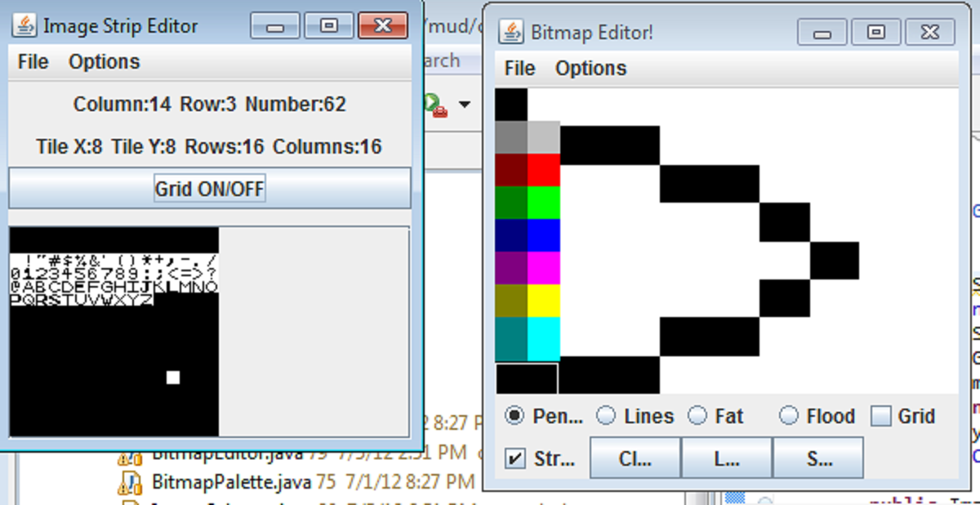Click the Cl... button in Bitmap Editor
Viewport: 980px width, 505px height.
click(635, 458)
